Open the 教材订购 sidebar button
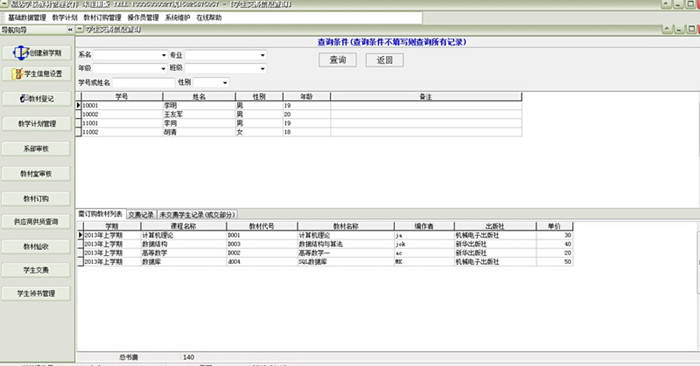700x366 pixels. point(36,199)
